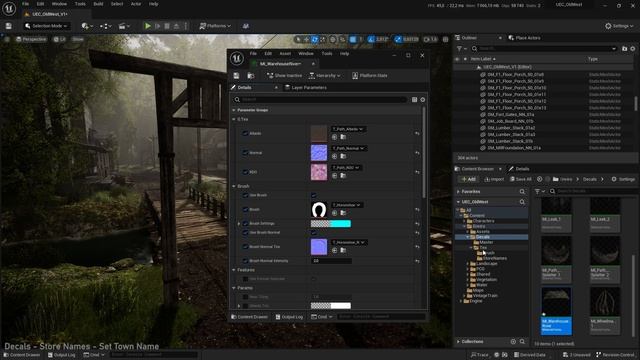Image resolution: width=640 pixels, height=360 pixels.
Task: Toggle the Normal parameter override checkbox
Action: point(245,153)
